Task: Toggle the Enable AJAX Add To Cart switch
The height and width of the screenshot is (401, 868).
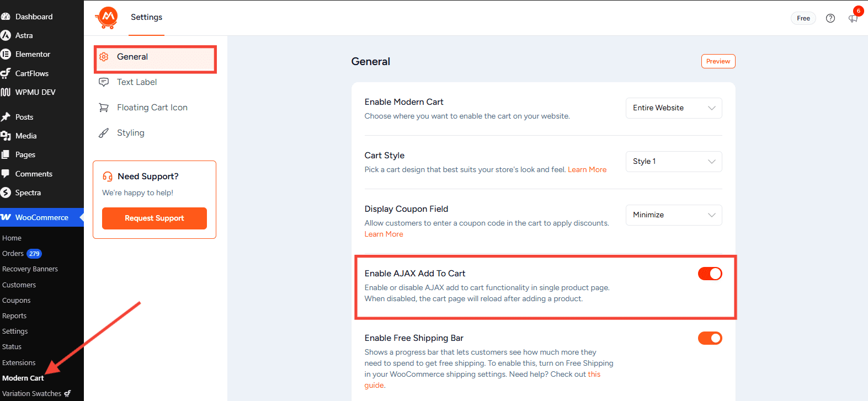Action: pyautogui.click(x=710, y=274)
